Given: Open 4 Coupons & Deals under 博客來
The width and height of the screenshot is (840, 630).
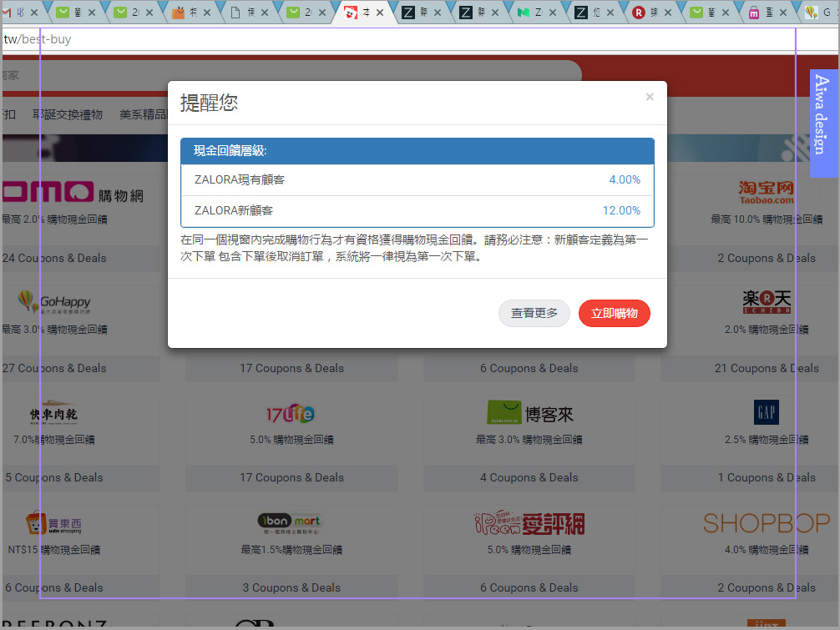Looking at the screenshot, I should [x=529, y=477].
